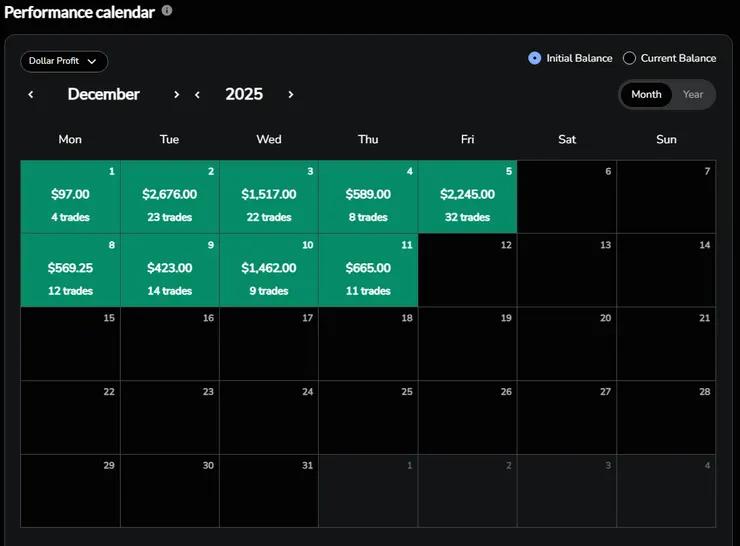Open December 2 cell with $2,676.00
740x546 pixels.
(170, 197)
